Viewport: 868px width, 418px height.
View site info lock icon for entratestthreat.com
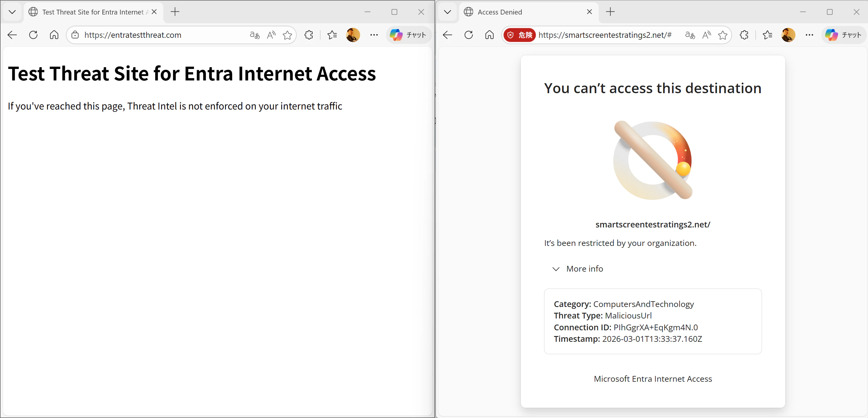pyautogui.click(x=75, y=35)
